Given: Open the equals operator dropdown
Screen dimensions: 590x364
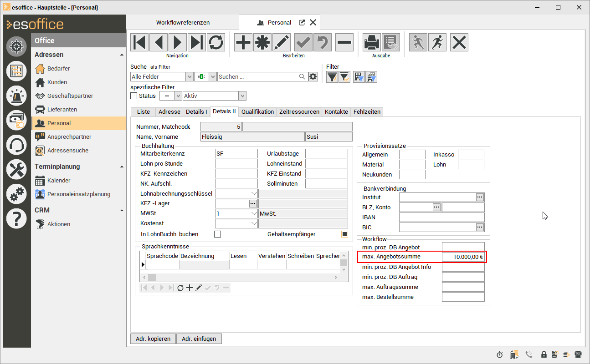Looking at the screenshot, I should coord(178,96).
